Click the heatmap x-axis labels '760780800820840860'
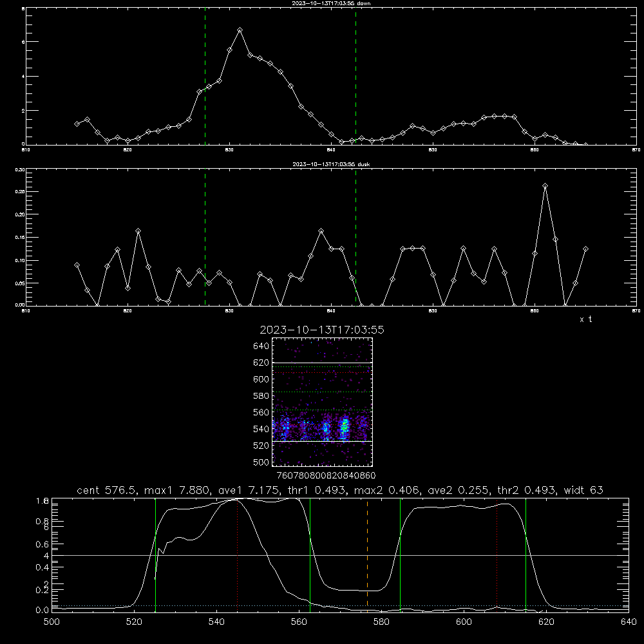 tap(326, 475)
